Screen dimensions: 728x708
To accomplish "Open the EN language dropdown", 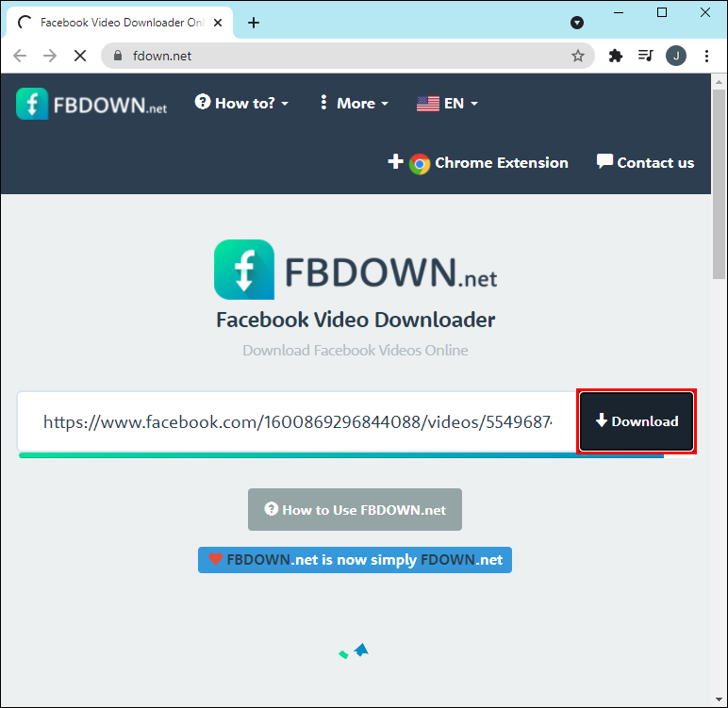I will coord(447,103).
